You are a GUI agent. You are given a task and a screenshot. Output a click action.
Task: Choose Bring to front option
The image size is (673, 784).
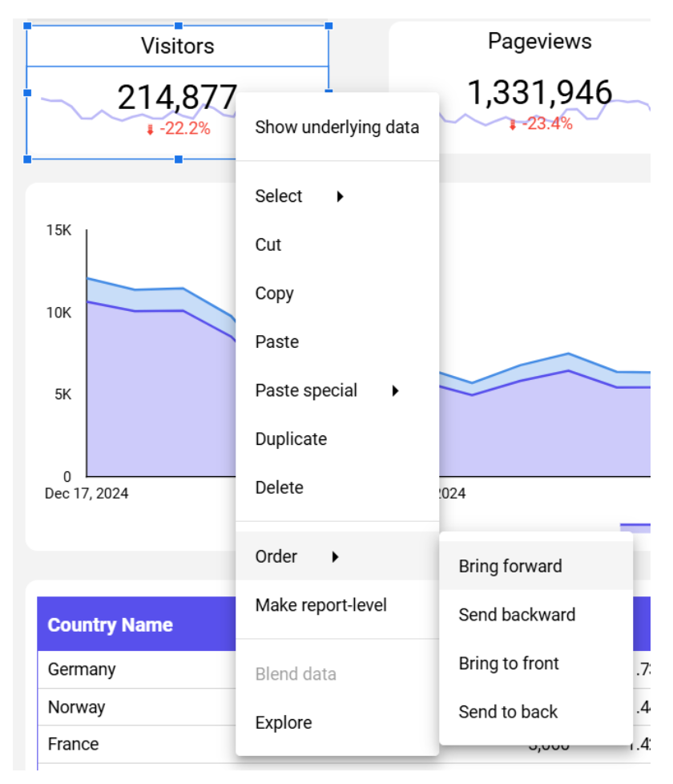tap(509, 664)
